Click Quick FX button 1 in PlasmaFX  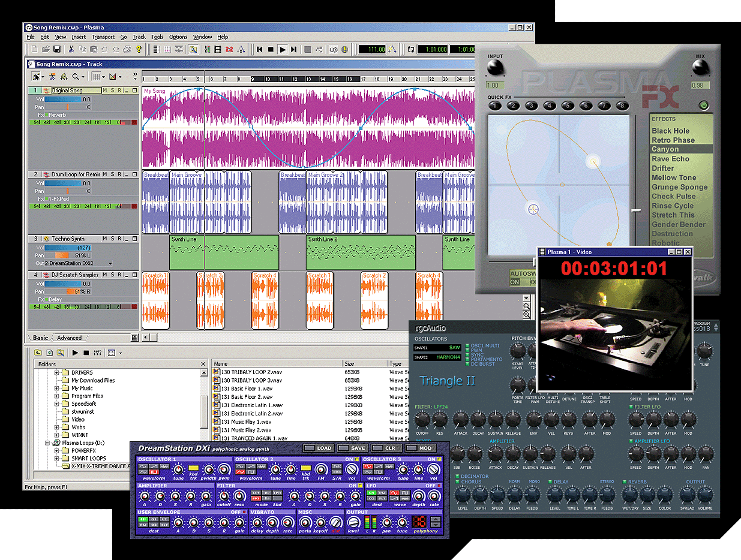[494, 106]
